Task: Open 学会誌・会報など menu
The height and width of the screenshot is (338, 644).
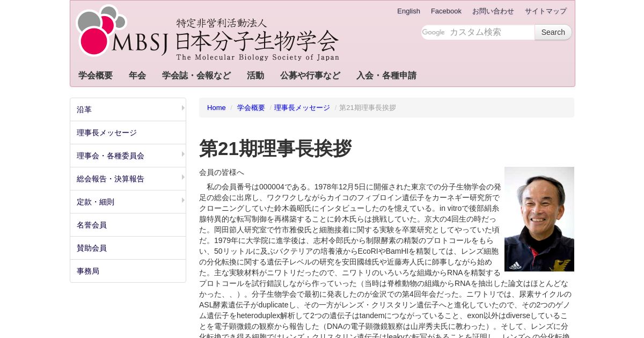Action: point(196,76)
